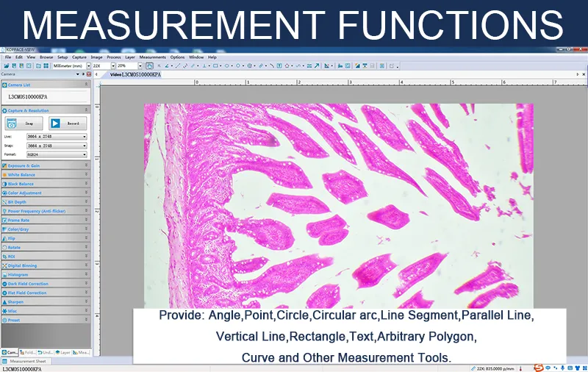Expand the Exposure & Gain panel
The height and width of the screenshot is (372, 588).
(44, 166)
